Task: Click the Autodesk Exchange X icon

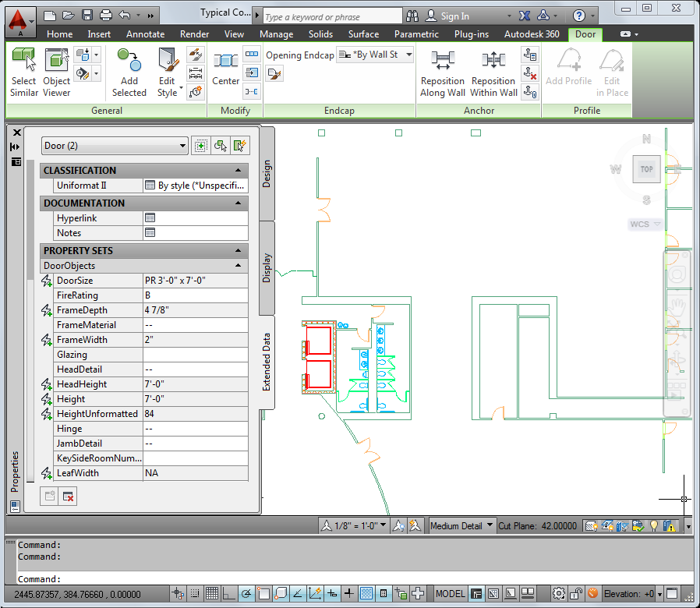Action: pos(525,16)
